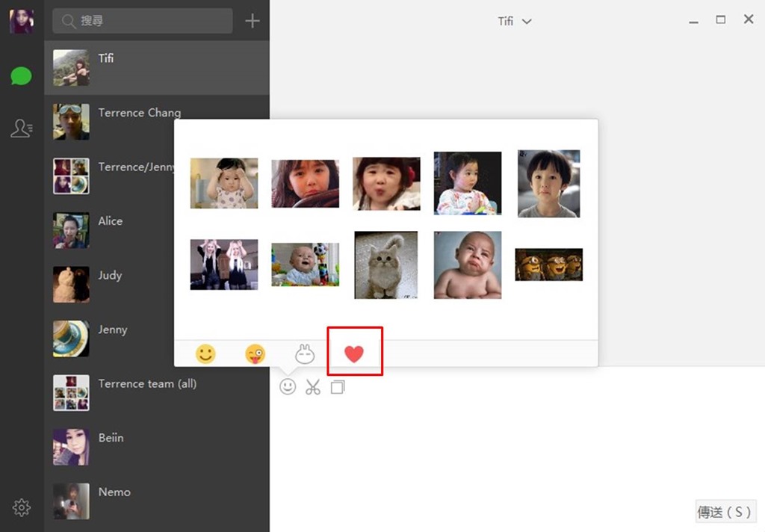Viewport: 765px width, 532px height.
Task: Switch to the yellow smiley emoji tab
Action: click(x=205, y=354)
